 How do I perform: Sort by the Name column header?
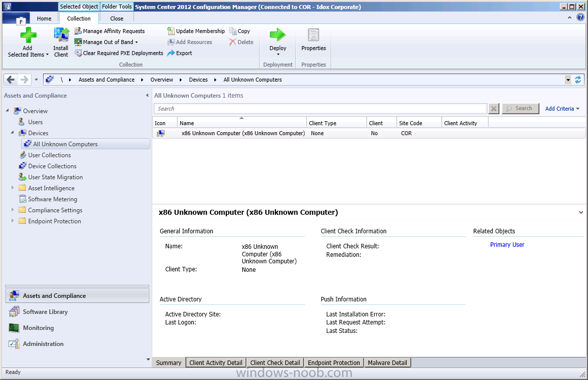tap(241, 123)
